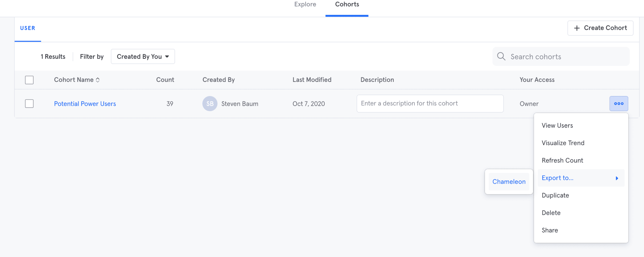Click the Cohort Name sort arrows icon
Image resolution: width=644 pixels, height=257 pixels.
click(x=98, y=80)
